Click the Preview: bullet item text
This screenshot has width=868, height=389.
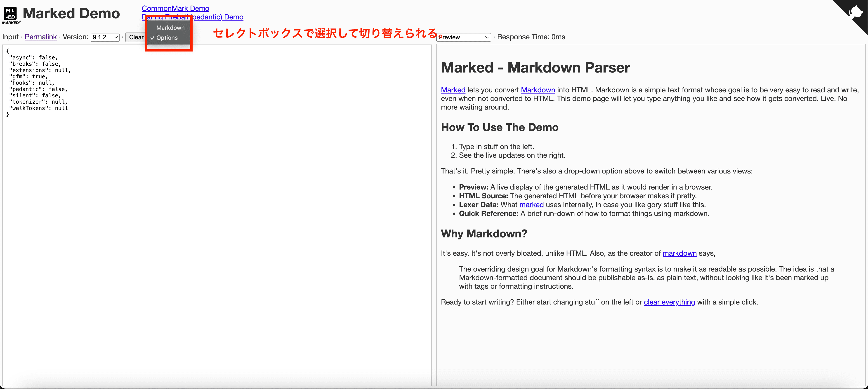click(585, 187)
